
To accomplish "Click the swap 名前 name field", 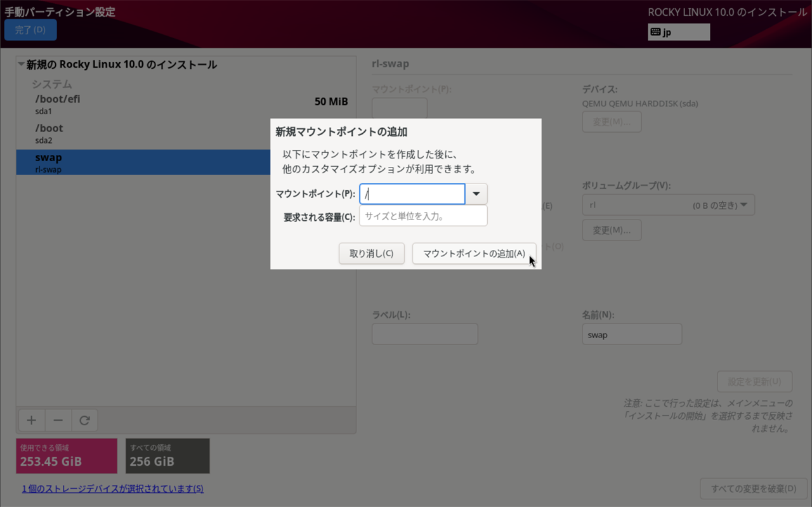I will click(632, 334).
